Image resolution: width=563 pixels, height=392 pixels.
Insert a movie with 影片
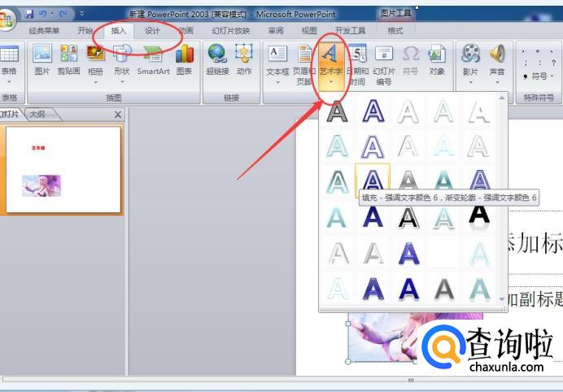(x=470, y=59)
